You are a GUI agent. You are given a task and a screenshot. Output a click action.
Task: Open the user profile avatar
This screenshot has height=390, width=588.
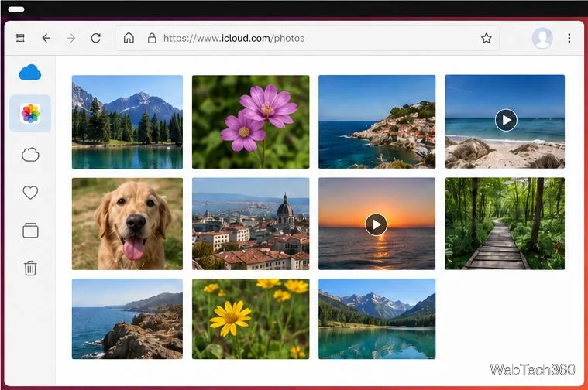coord(542,38)
